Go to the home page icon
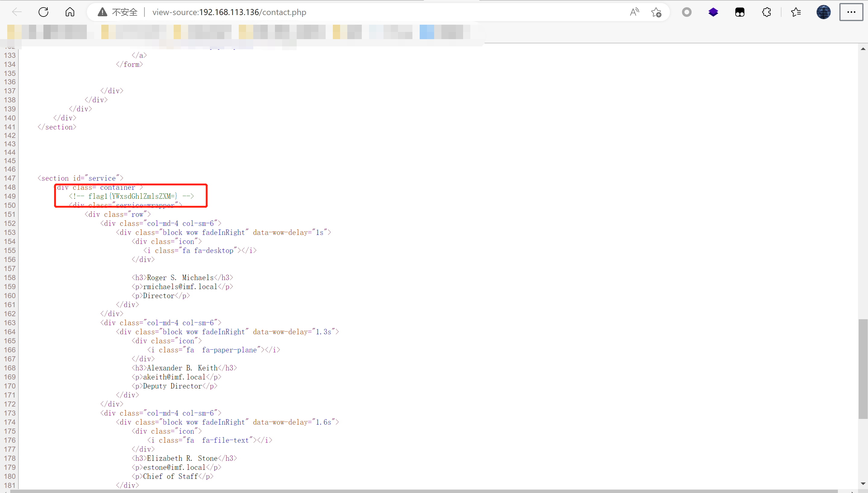The height and width of the screenshot is (493, 868). click(70, 12)
